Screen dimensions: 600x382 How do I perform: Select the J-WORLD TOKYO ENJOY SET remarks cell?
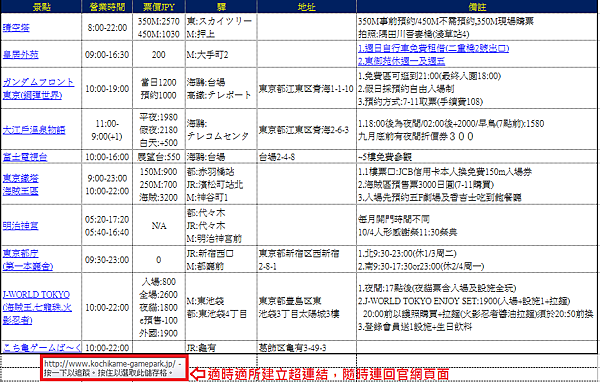477,307
